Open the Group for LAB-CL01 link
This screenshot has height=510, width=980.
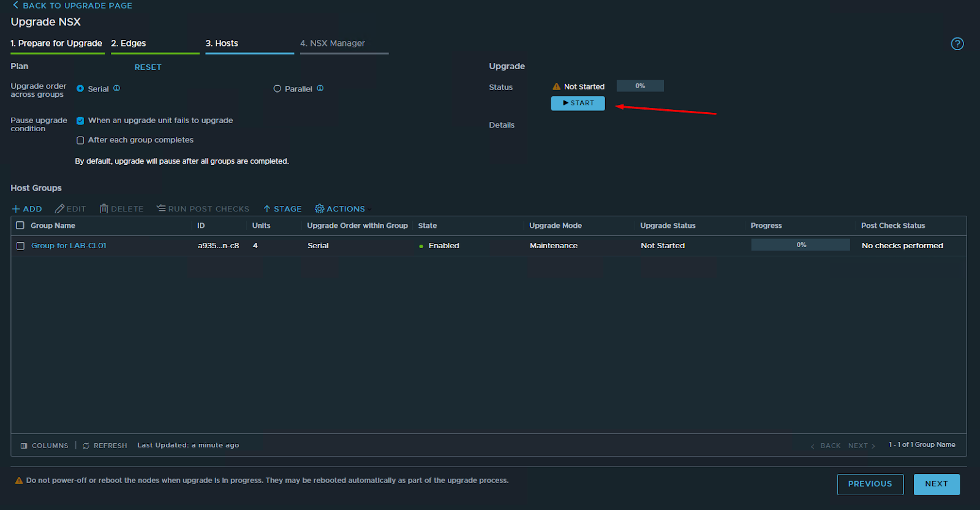point(69,246)
